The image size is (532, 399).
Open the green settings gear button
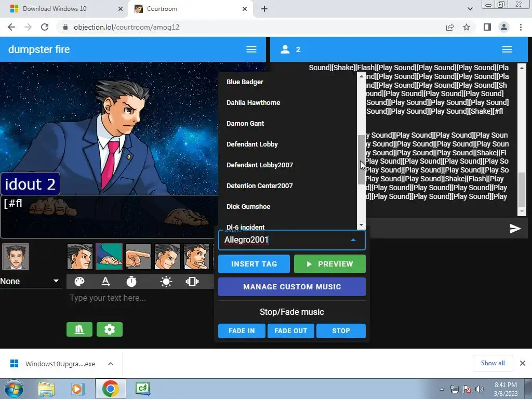click(110, 329)
